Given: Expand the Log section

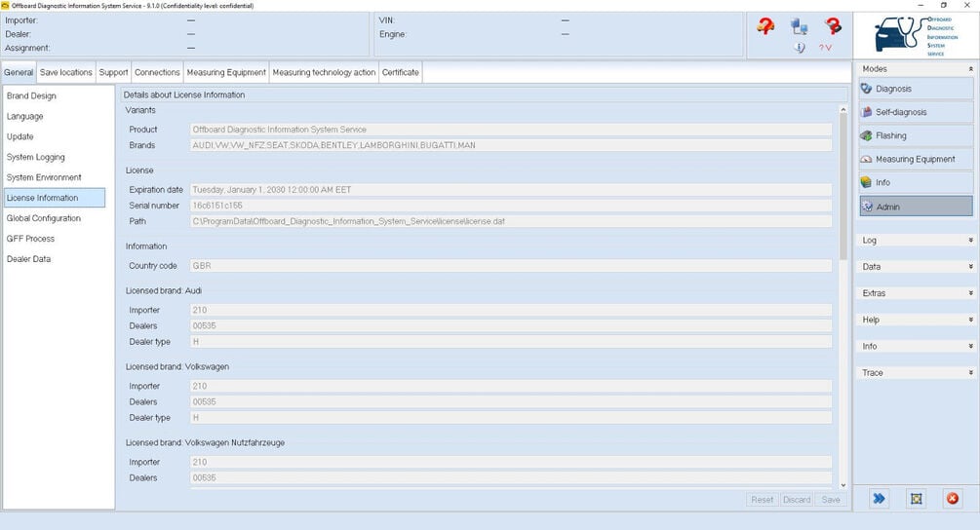Looking at the screenshot, I should [x=917, y=241].
